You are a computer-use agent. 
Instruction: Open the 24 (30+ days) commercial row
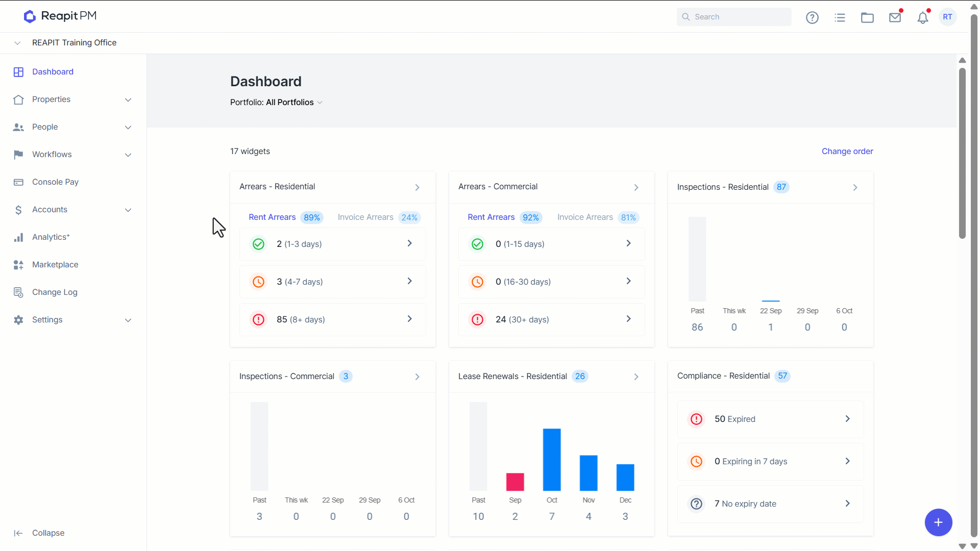tap(552, 319)
